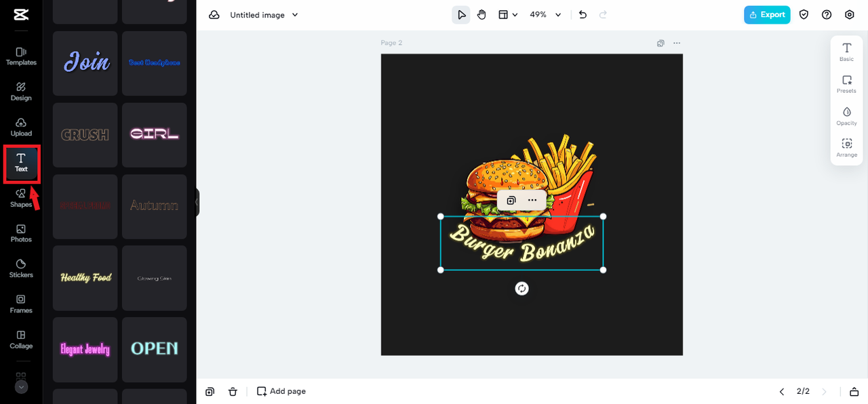Screen dimensions: 868x404
Task: Click the CapCut logo icon
Action: click(21, 14)
